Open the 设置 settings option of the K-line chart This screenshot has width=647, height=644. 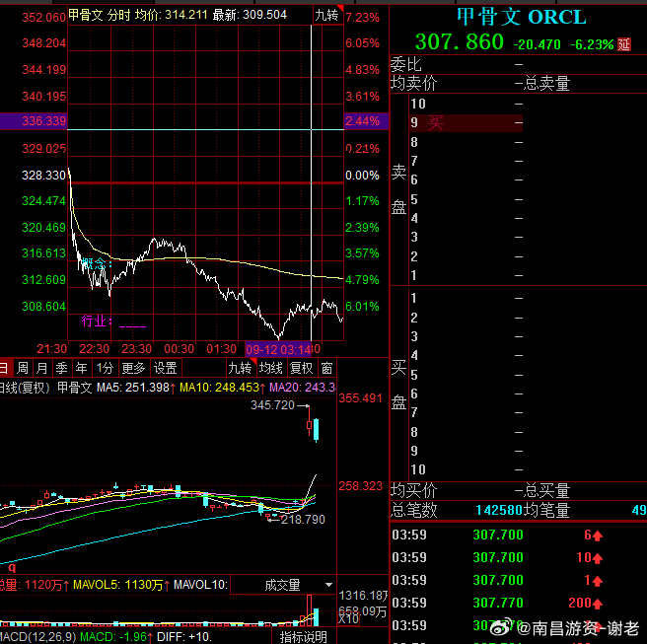pos(166,368)
